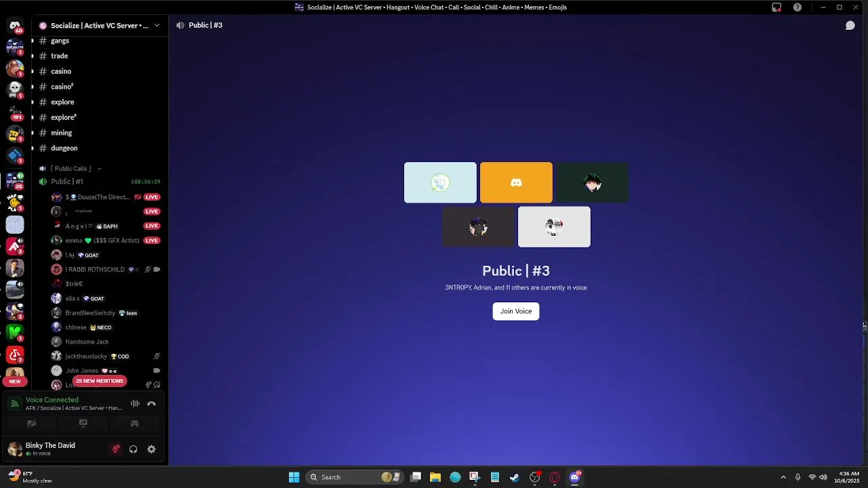Click the NEW servers indicator pill
The image size is (868, 488).
point(15,381)
